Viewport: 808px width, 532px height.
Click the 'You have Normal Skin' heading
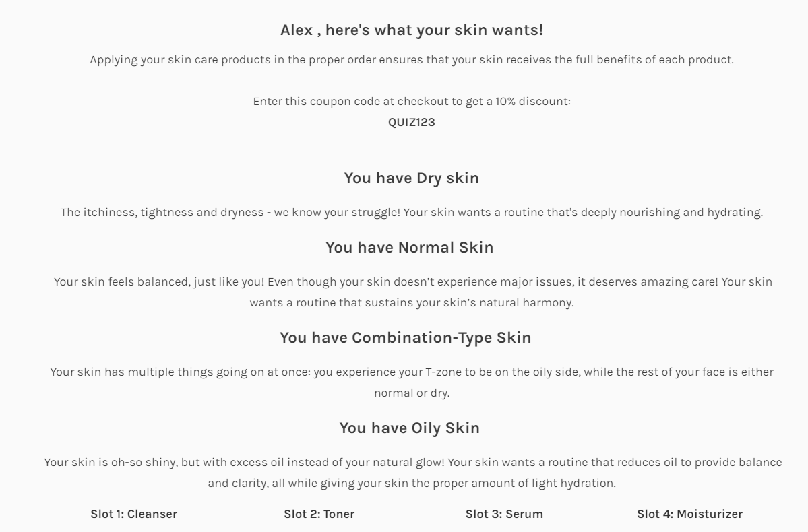tap(410, 248)
